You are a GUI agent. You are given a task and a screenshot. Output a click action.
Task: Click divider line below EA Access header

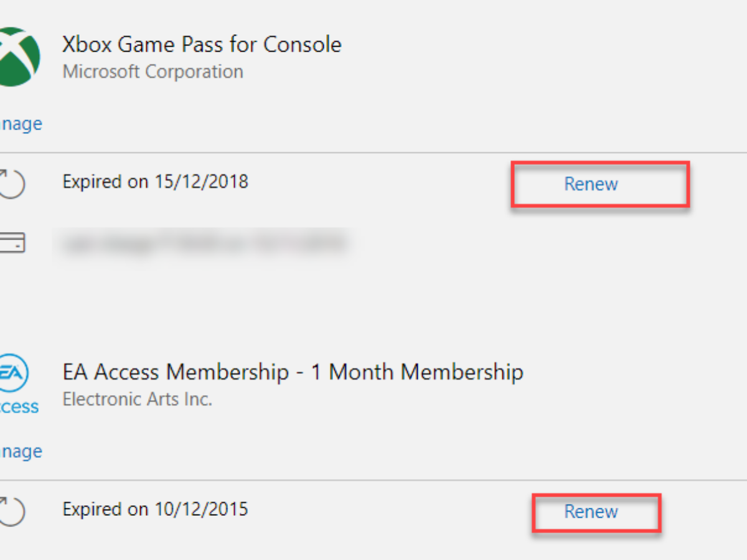[x=374, y=480]
